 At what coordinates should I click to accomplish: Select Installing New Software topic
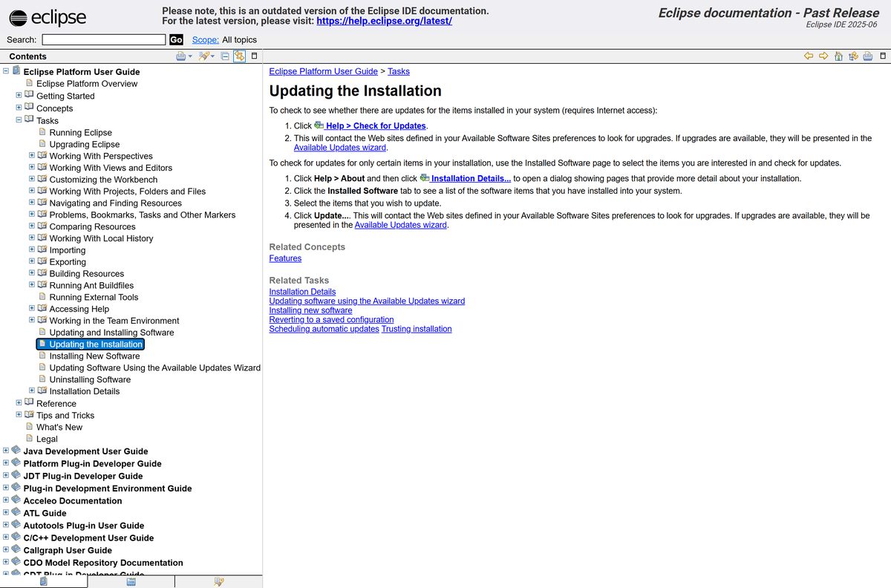(x=94, y=356)
